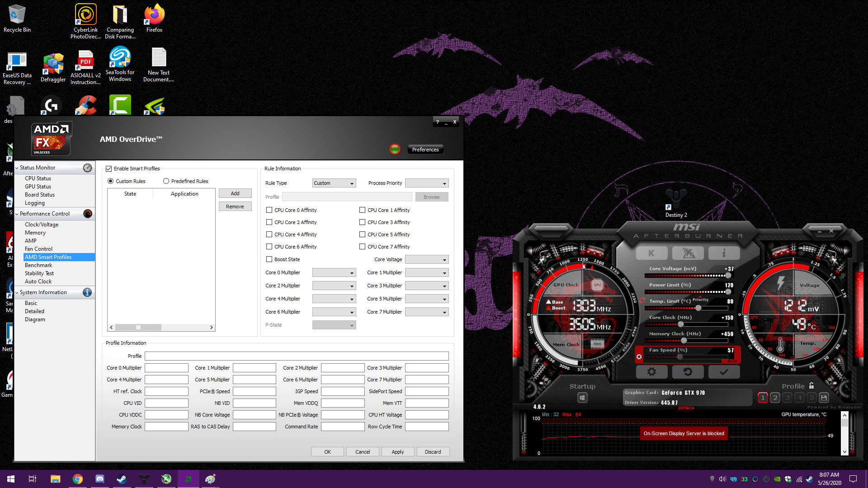Open Google Chrome from taskbar
The width and height of the screenshot is (868, 488).
click(77, 479)
